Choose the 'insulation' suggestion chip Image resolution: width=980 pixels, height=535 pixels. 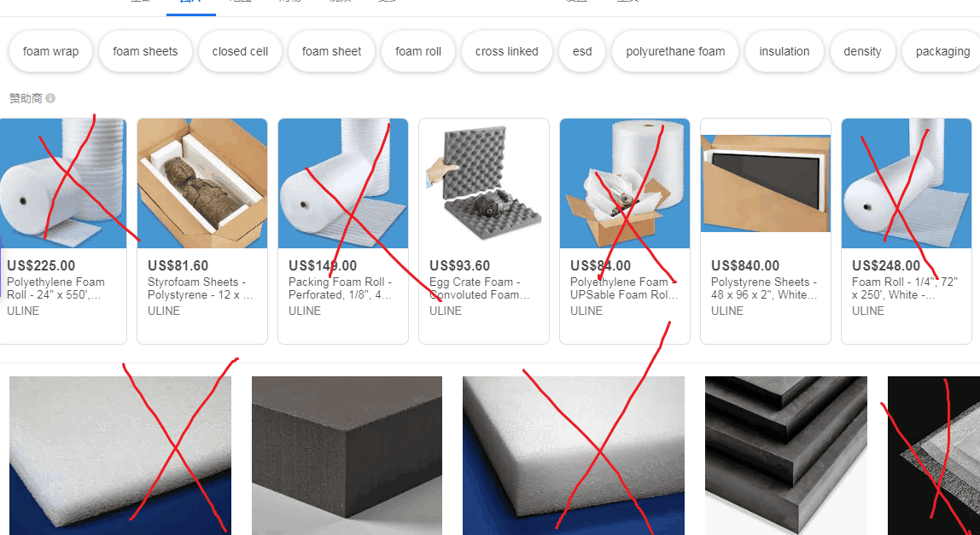click(784, 51)
